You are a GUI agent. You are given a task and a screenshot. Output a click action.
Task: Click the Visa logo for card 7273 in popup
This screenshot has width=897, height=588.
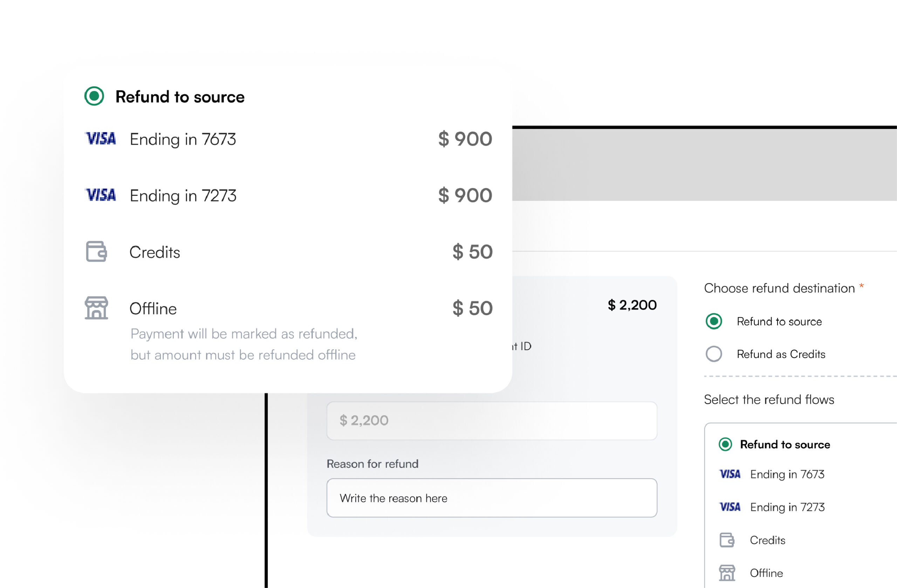[100, 195]
